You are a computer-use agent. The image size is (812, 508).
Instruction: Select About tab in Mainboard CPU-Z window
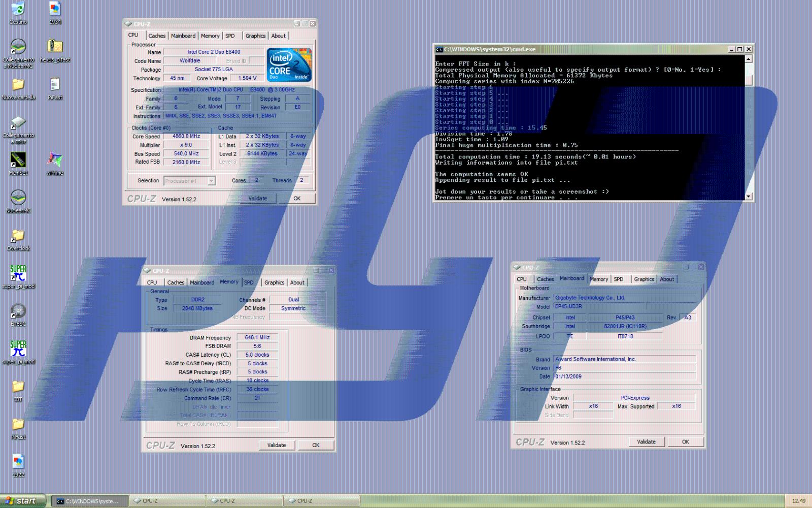[x=667, y=279]
